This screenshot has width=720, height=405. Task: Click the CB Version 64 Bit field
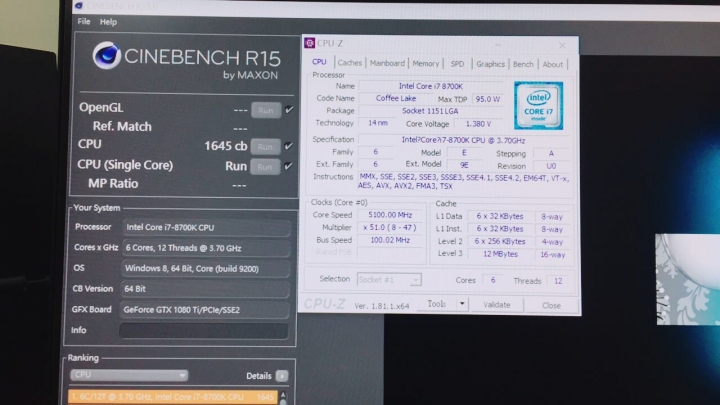click(x=205, y=289)
